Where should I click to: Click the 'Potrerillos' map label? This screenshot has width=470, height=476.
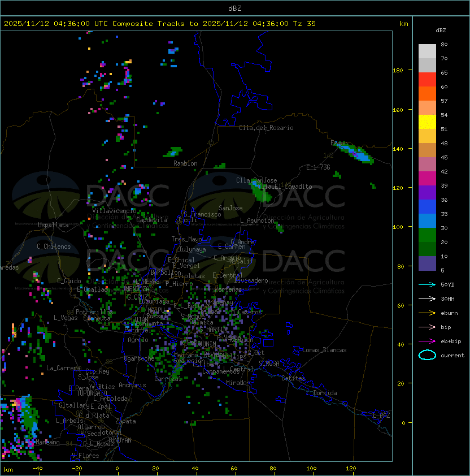coord(94,311)
